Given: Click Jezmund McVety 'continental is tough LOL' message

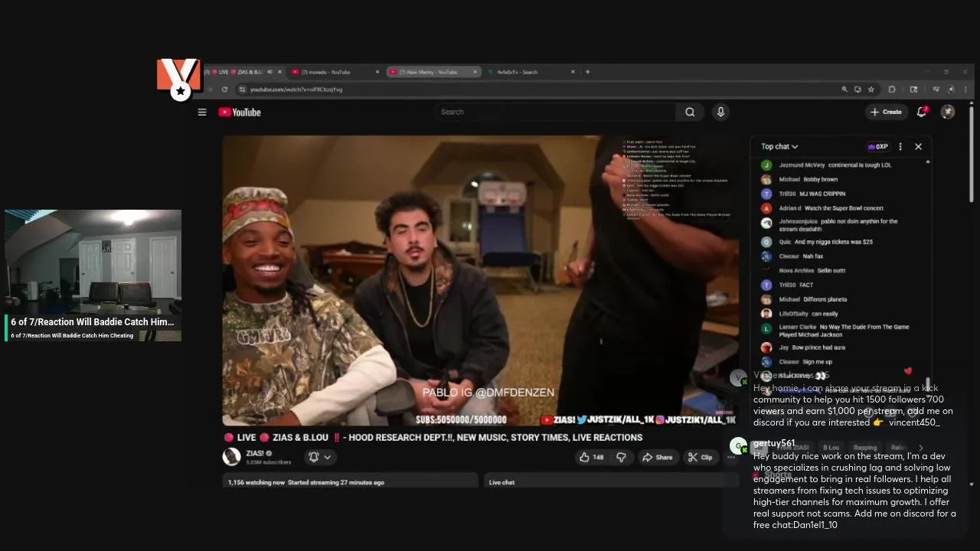Looking at the screenshot, I should [x=835, y=165].
